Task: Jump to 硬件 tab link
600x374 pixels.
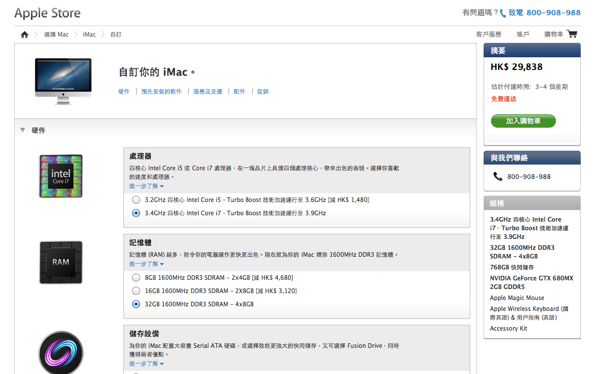Action: pos(124,91)
